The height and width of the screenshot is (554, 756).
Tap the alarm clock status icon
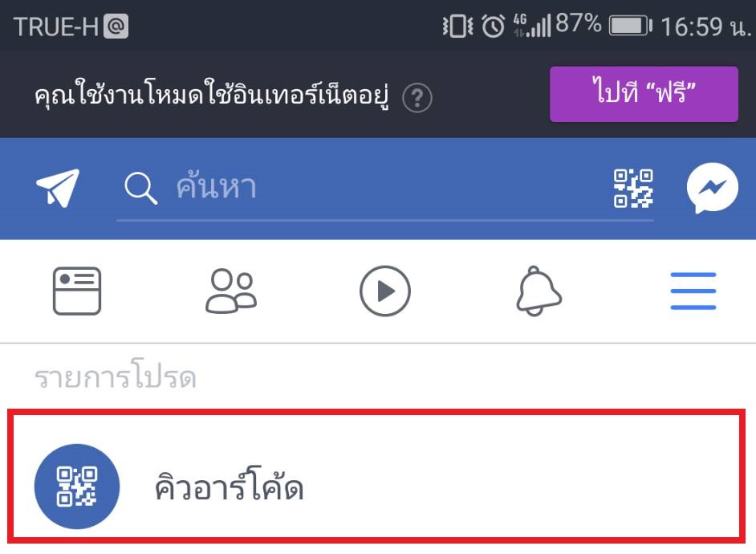click(493, 26)
